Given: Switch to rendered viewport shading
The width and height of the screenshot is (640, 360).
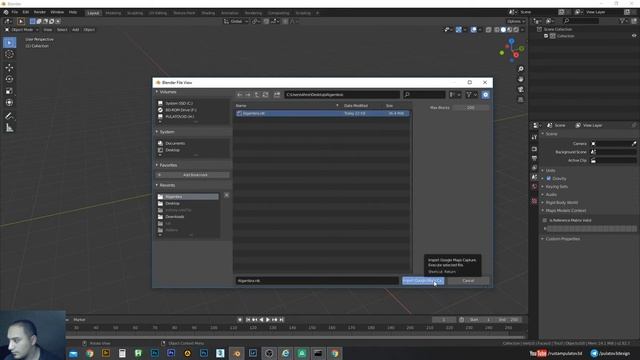Looking at the screenshot, I should click(x=516, y=30).
